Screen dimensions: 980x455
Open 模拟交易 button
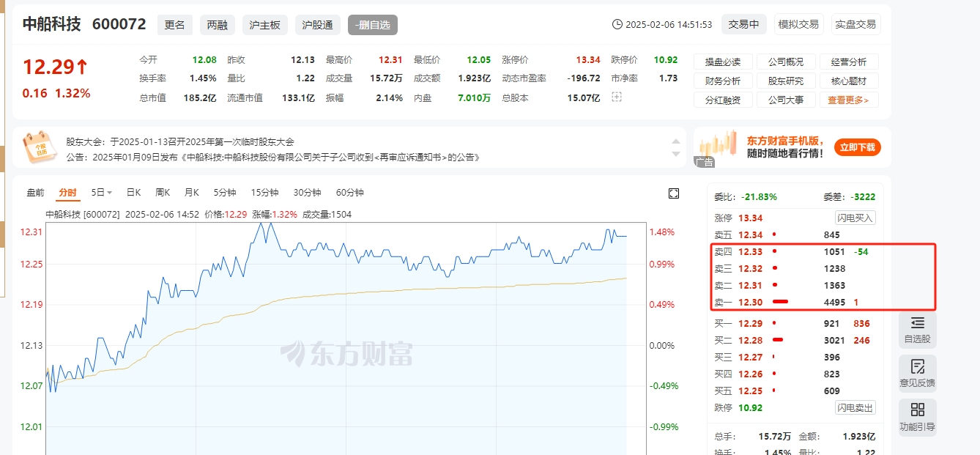[x=798, y=24]
